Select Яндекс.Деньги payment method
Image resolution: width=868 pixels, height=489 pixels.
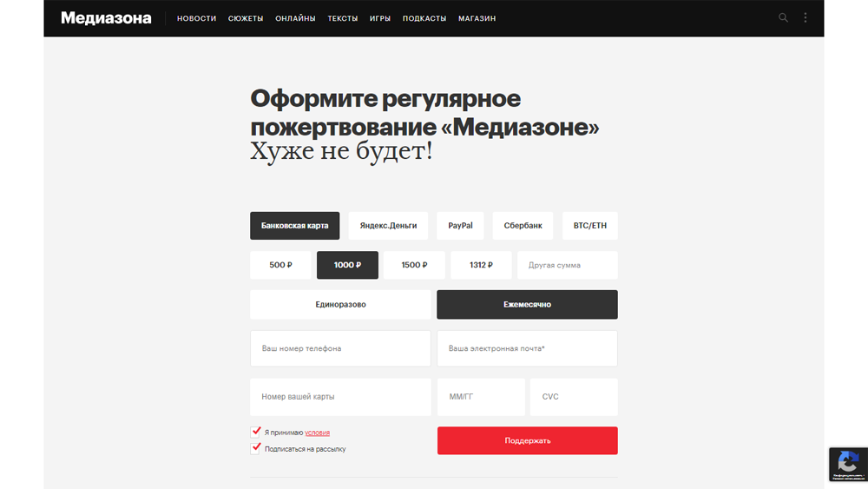pyautogui.click(x=388, y=226)
